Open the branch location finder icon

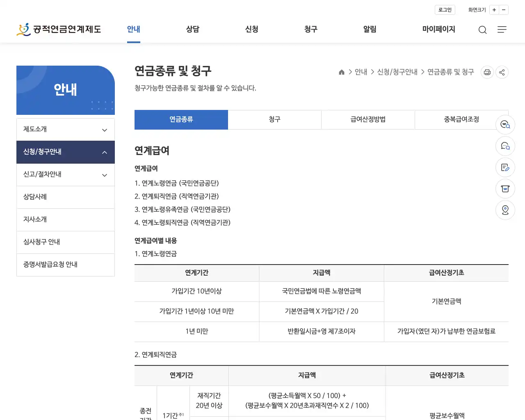(505, 210)
